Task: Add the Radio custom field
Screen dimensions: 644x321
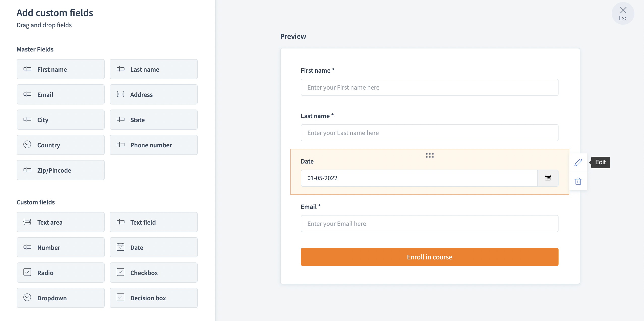Action: (x=61, y=273)
